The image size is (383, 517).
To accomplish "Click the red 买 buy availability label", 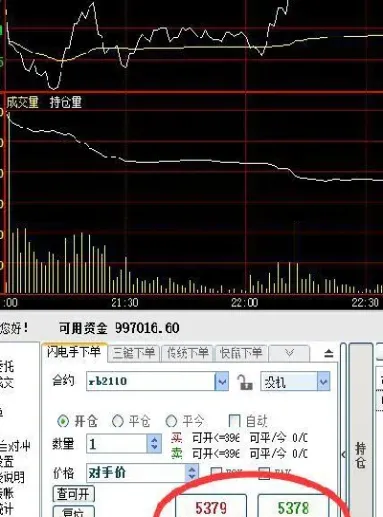I will click(177, 438).
